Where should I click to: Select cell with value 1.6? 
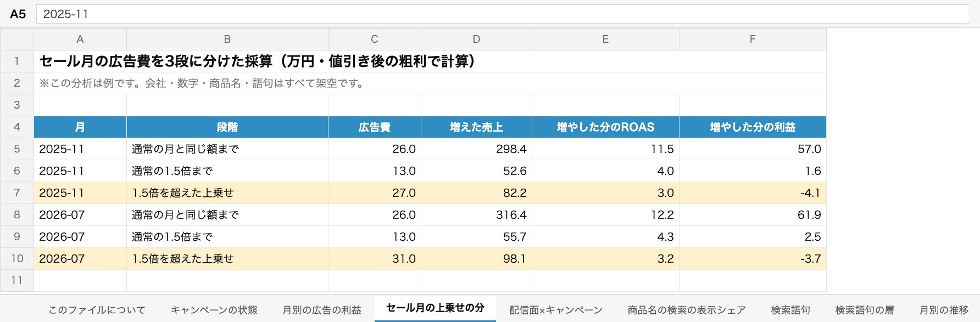click(753, 171)
